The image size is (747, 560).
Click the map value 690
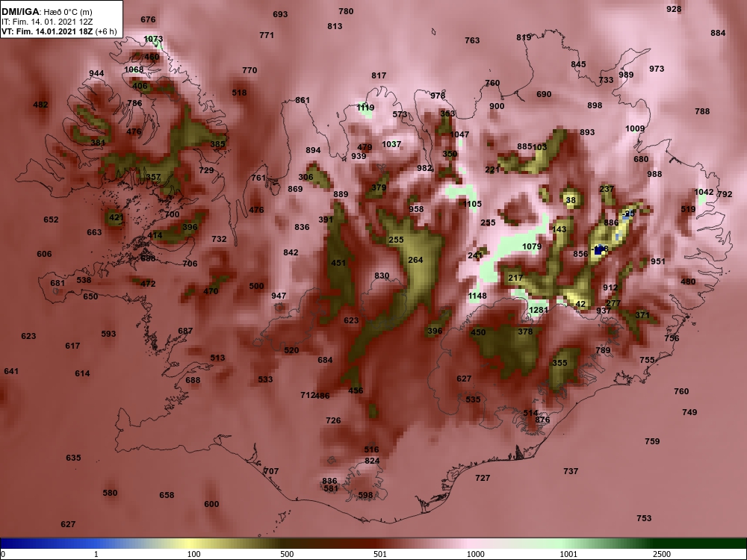coord(544,94)
